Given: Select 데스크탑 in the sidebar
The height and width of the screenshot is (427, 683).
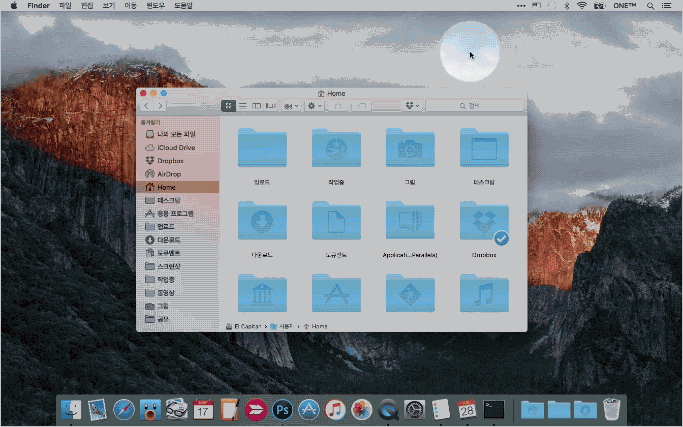Looking at the screenshot, I should point(177,200).
